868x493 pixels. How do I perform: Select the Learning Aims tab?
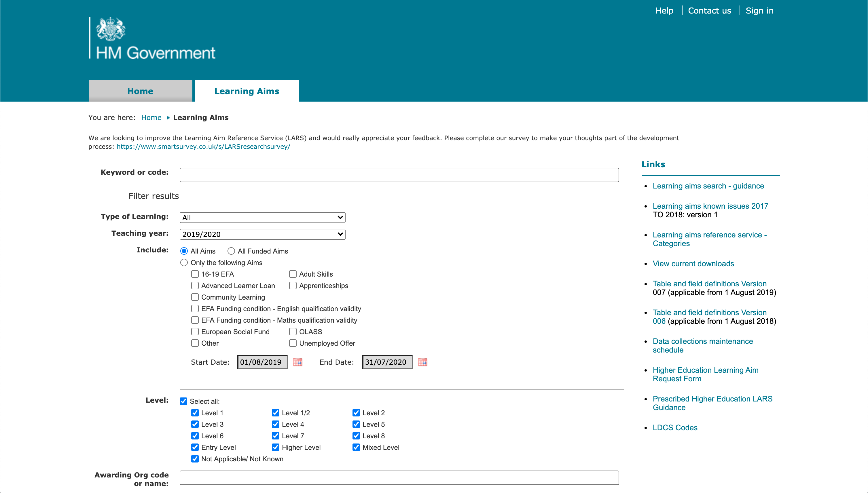tap(247, 91)
